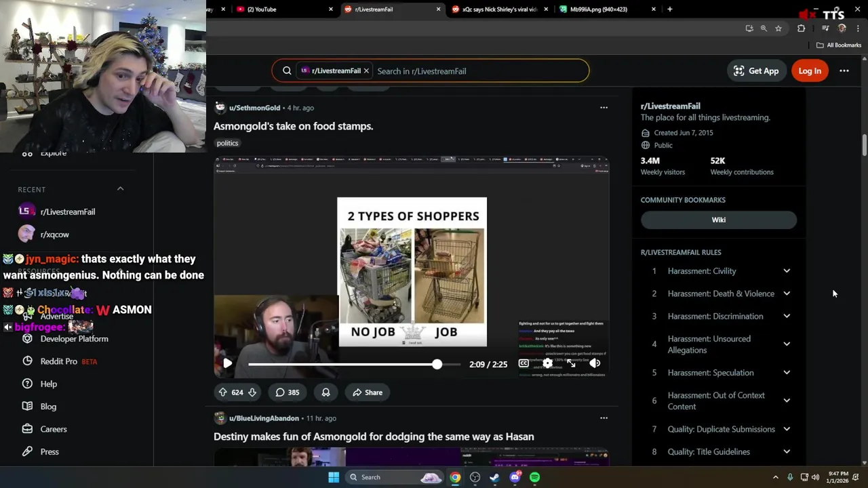Collapse the Recent section in sidebar
868x488 pixels.
point(120,189)
